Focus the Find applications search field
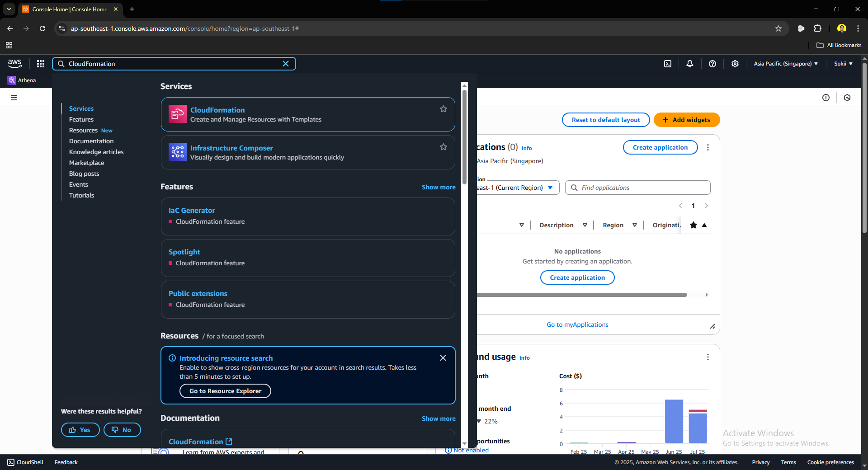 (638, 188)
